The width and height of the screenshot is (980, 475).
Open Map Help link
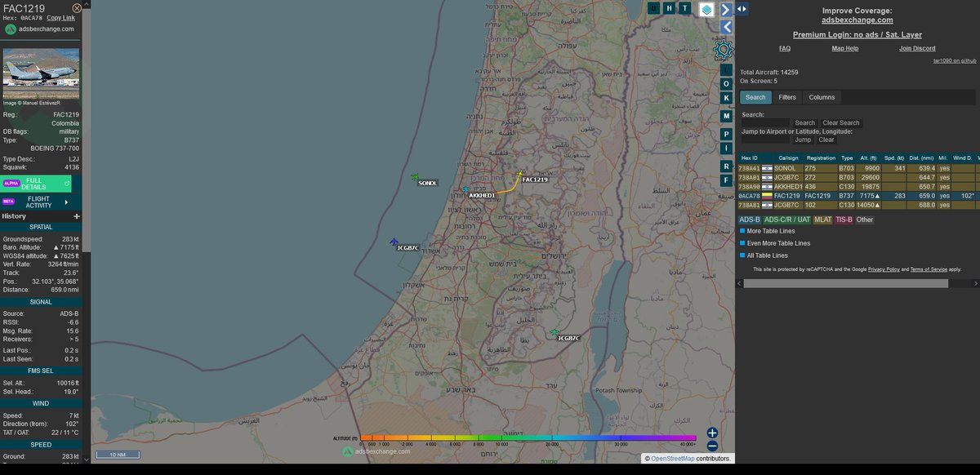pos(845,49)
